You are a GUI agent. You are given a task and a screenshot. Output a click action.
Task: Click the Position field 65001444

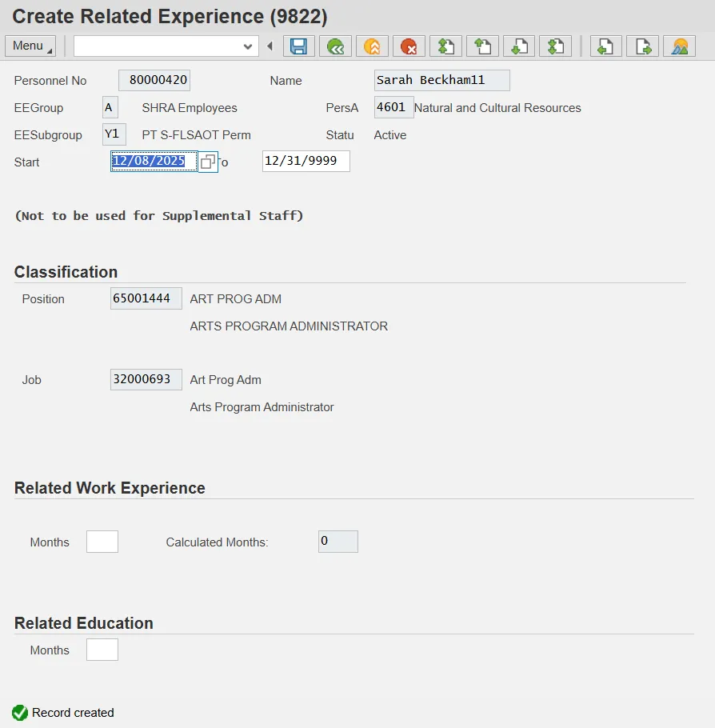pyautogui.click(x=146, y=298)
